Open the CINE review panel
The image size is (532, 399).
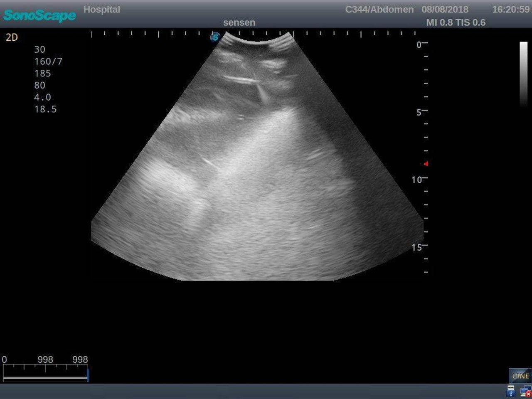[x=520, y=375]
